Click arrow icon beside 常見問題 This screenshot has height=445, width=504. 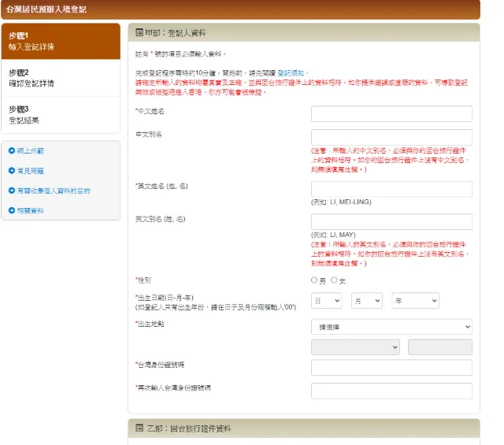coord(12,170)
